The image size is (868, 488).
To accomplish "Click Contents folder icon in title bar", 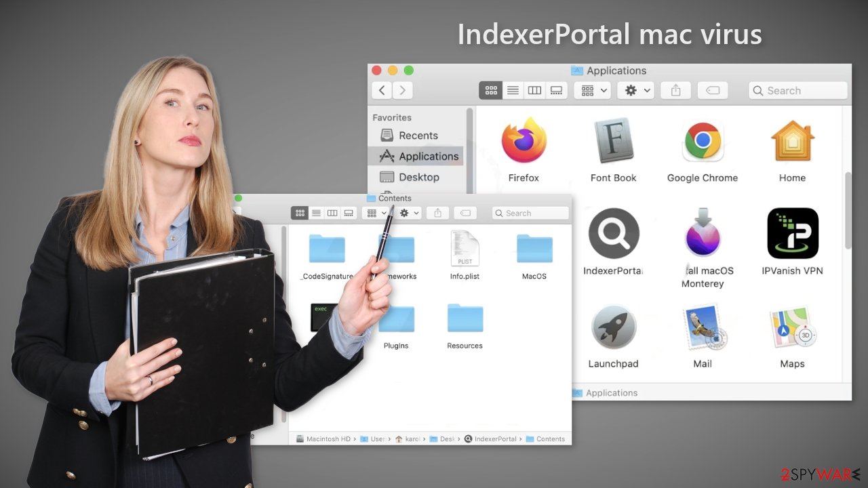I will pyautogui.click(x=371, y=198).
